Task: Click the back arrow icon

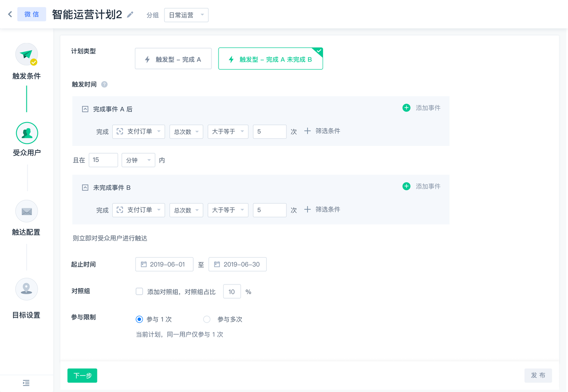Action: pos(10,15)
